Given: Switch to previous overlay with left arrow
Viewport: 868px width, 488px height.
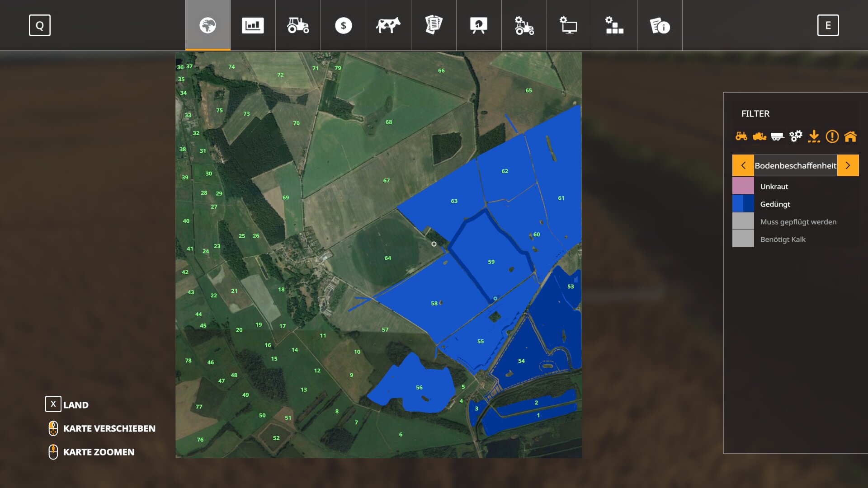Looking at the screenshot, I should (x=743, y=165).
